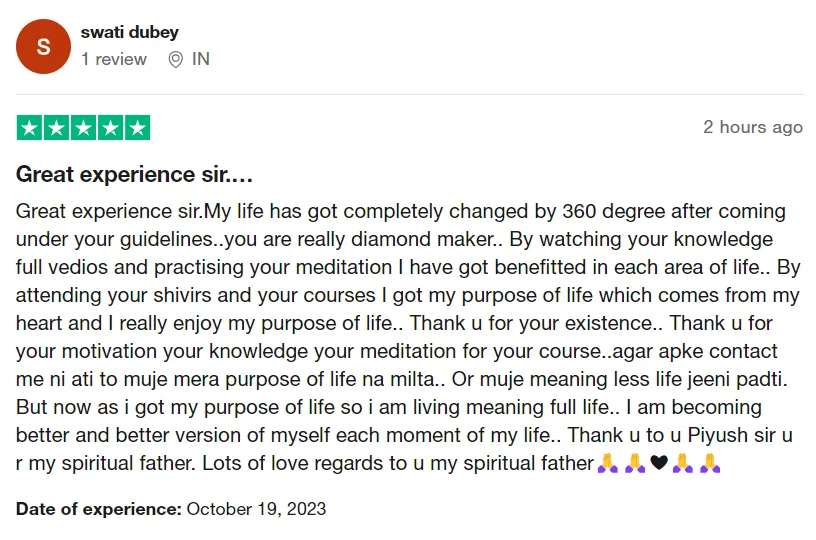Click the first folded hands emoji
The height and width of the screenshot is (540, 816).
[x=608, y=462]
